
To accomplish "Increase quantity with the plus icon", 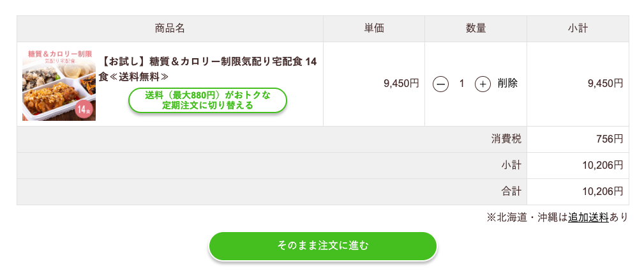I will [x=483, y=84].
